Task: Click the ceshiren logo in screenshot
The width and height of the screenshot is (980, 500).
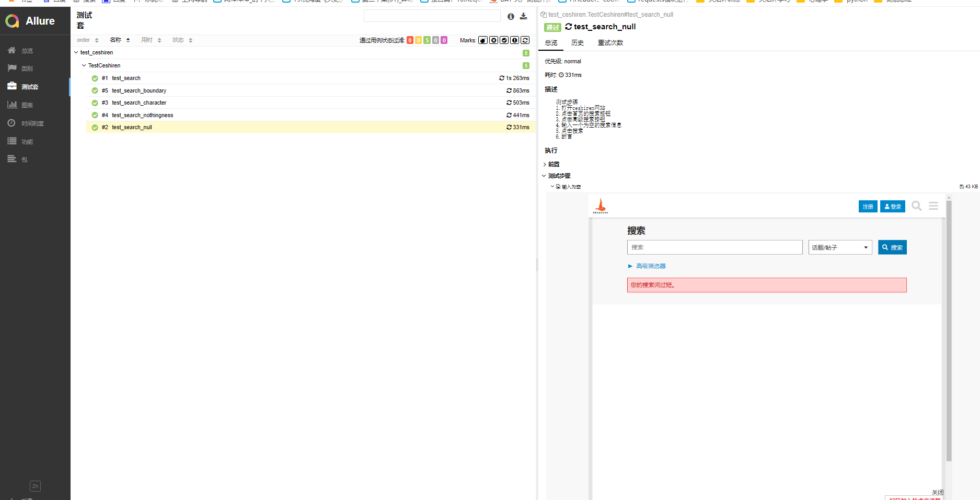Action: click(x=601, y=206)
